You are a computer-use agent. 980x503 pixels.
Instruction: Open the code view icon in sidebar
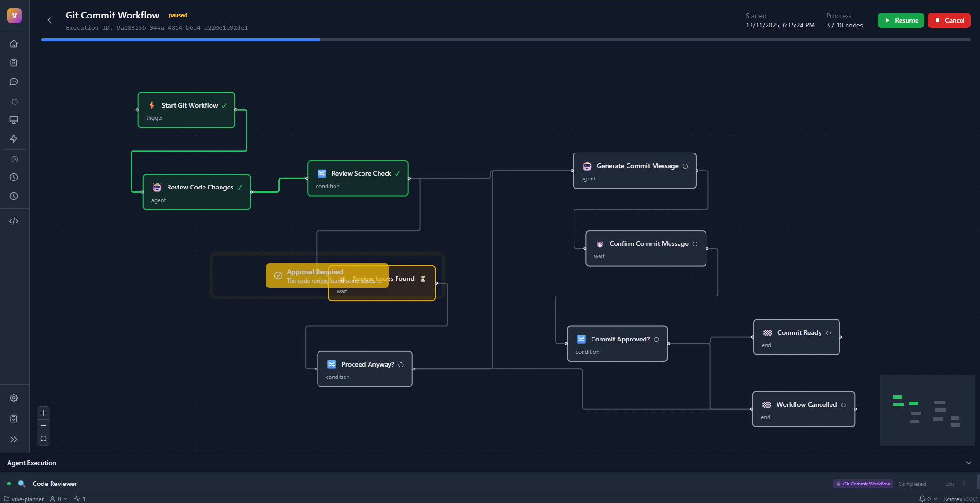point(14,221)
